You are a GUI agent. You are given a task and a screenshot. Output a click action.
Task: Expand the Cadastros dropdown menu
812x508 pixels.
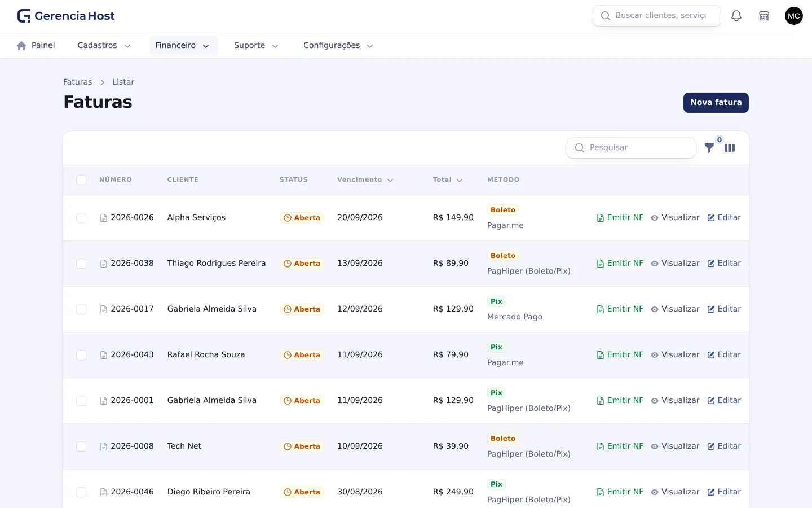point(104,46)
